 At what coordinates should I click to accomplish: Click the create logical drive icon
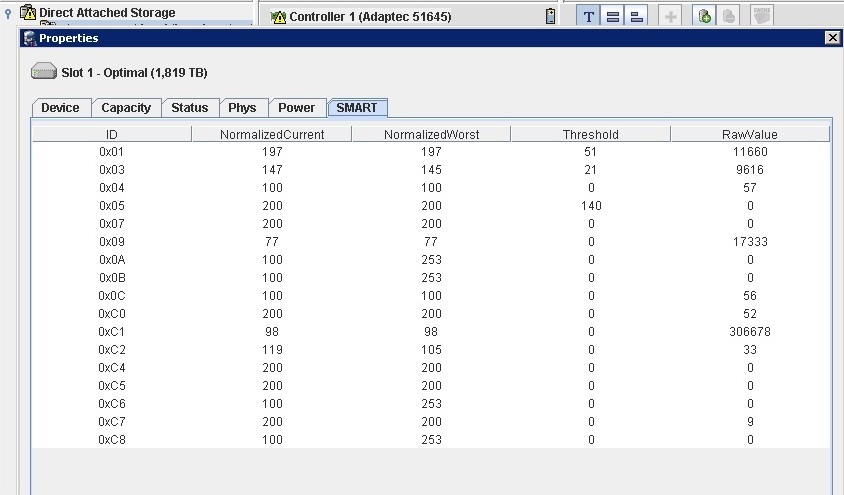point(705,16)
